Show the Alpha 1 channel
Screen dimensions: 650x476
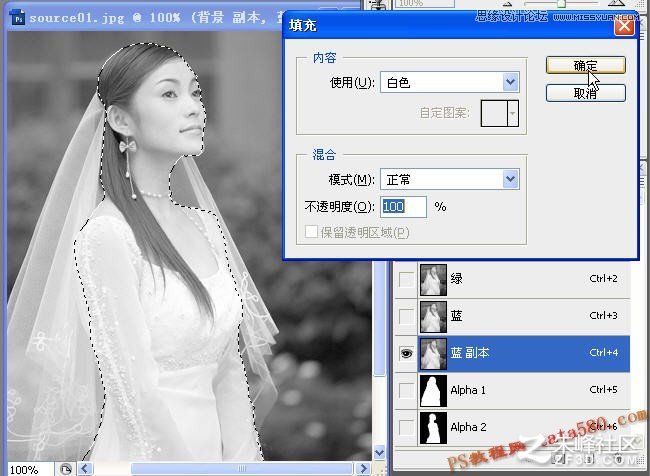tap(406, 390)
